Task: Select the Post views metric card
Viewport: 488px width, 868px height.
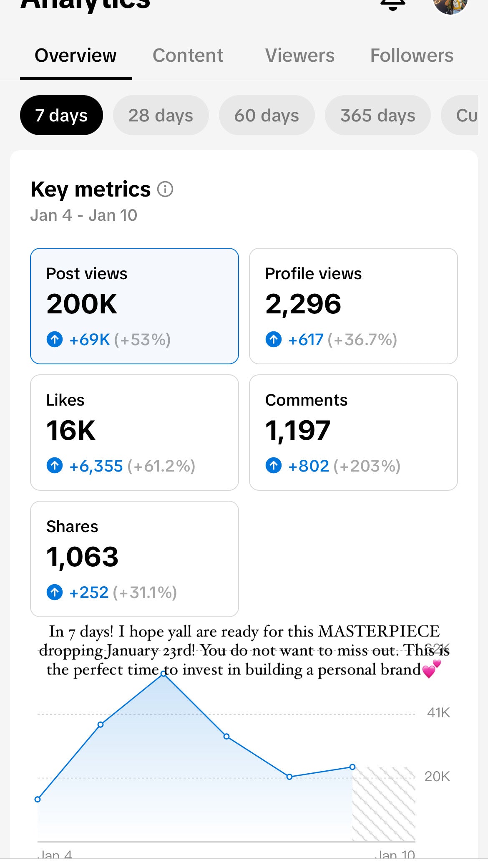Action: point(134,306)
